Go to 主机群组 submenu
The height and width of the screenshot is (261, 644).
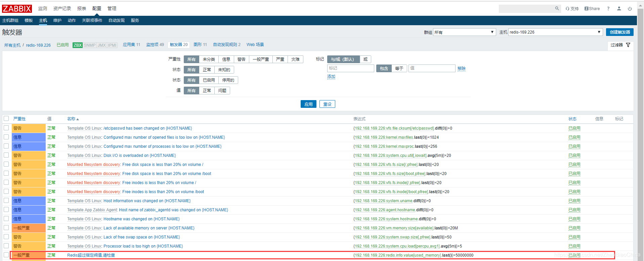tap(10, 20)
